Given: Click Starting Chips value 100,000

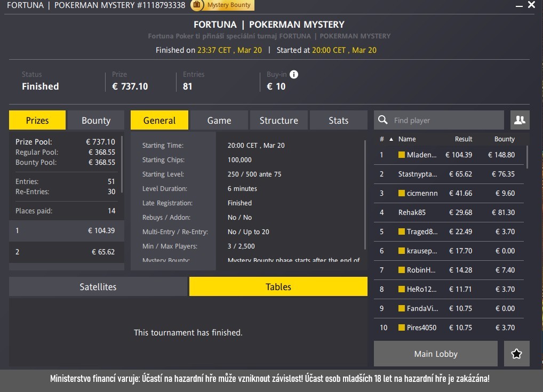Looking at the screenshot, I should (x=239, y=160).
